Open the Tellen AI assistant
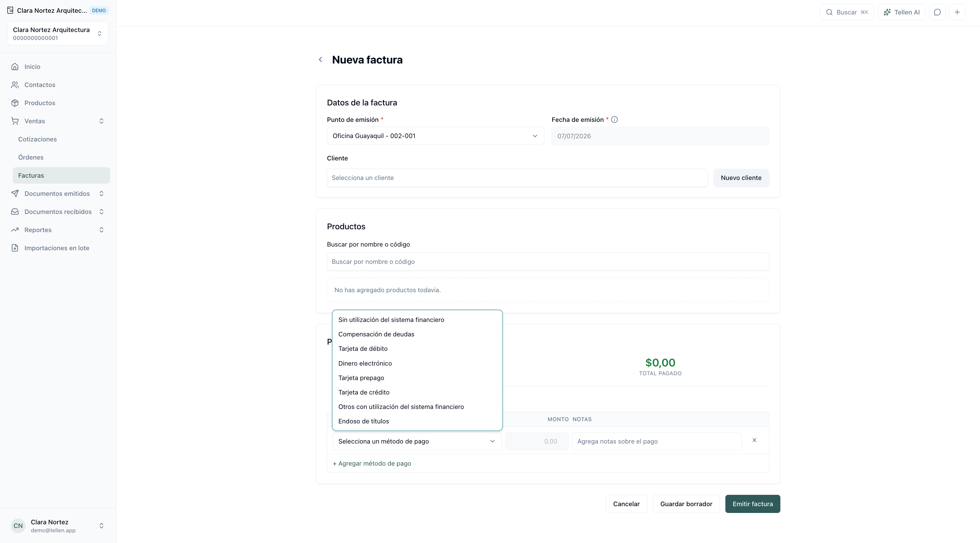Screen dimensions: 980x543 (x=902, y=12)
